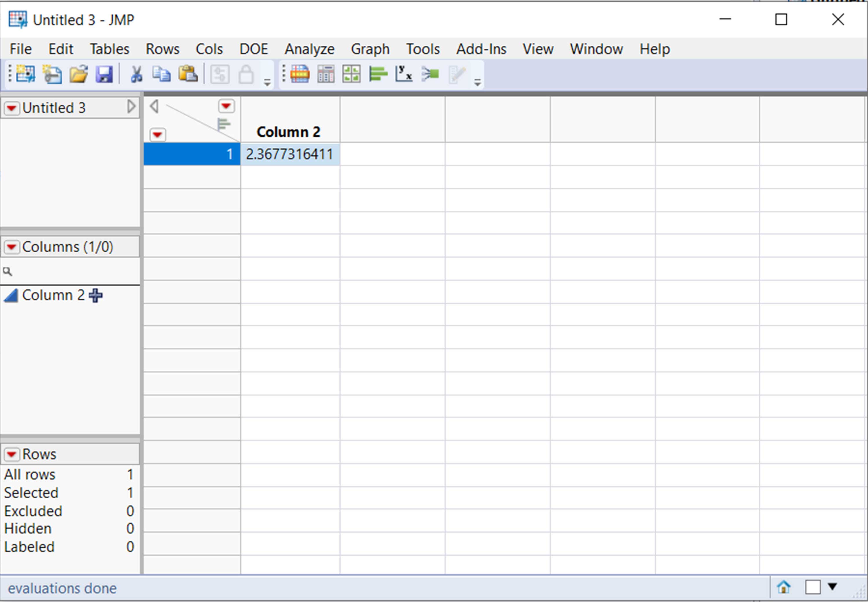The width and height of the screenshot is (868, 602).
Task: Open the Tables menu
Action: (109, 49)
